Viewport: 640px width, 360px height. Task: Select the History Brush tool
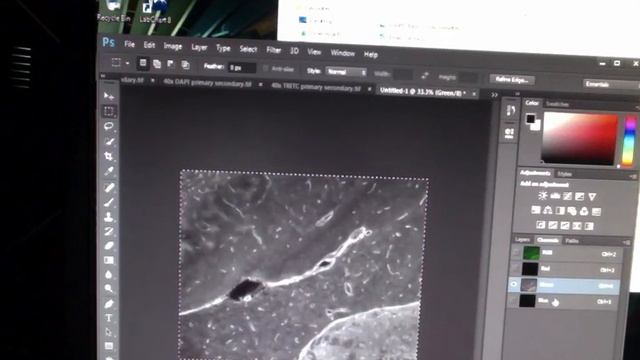pyautogui.click(x=109, y=231)
